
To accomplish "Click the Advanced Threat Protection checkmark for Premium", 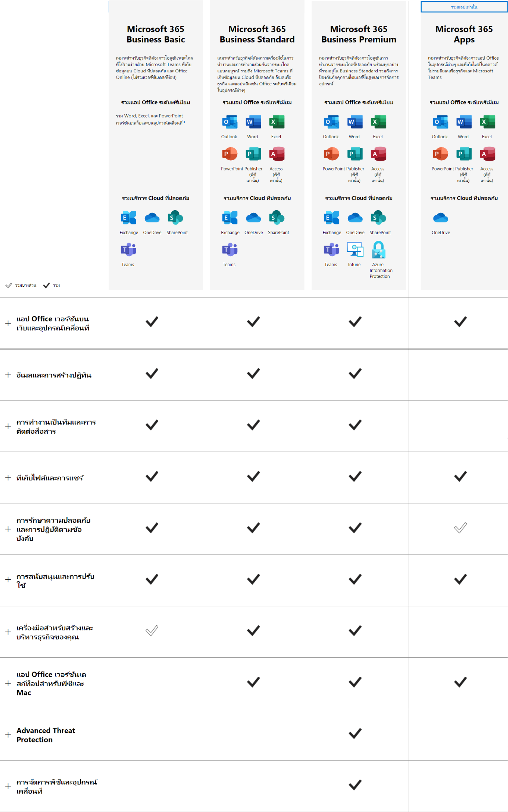I will click(355, 734).
